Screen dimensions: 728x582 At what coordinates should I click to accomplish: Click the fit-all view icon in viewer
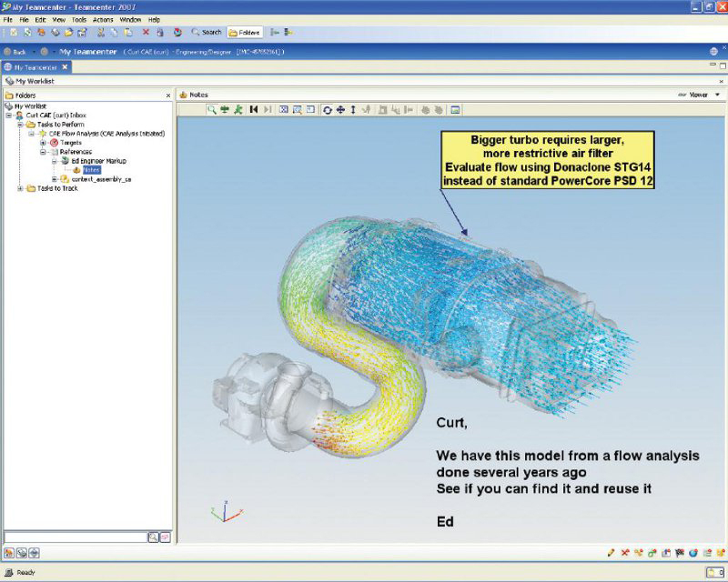[x=283, y=109]
